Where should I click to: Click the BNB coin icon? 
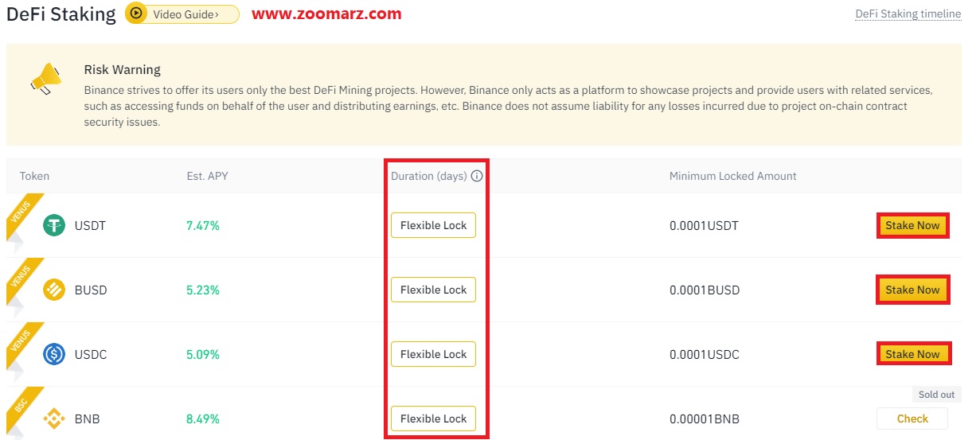tap(54, 419)
